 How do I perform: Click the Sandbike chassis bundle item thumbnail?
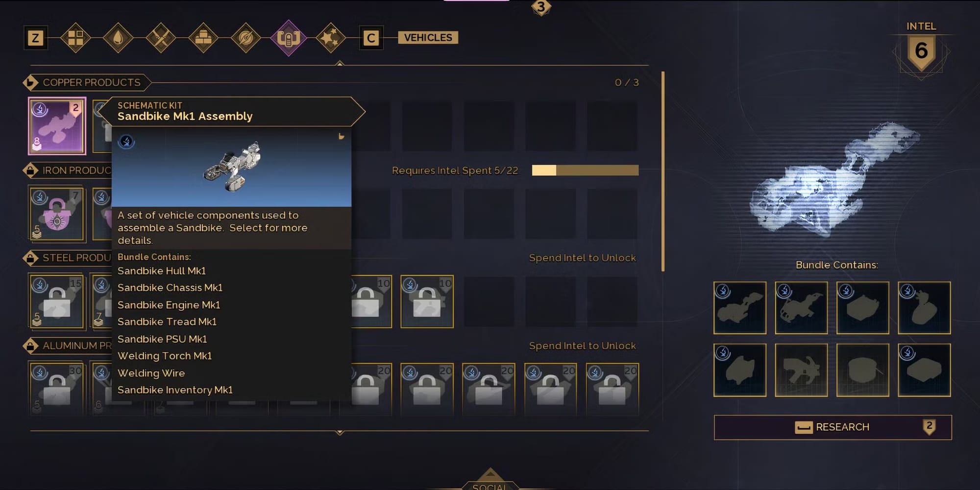click(801, 308)
